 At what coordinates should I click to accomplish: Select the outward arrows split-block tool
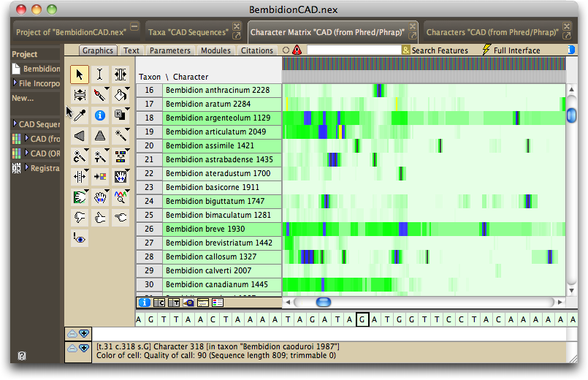pos(121,75)
